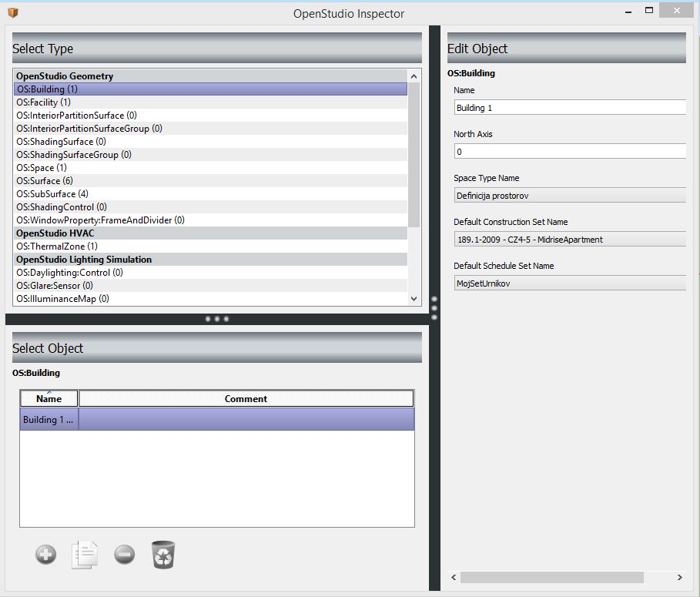Open the Default Schedule Set Name dropdown
700x597 pixels.
[570, 283]
